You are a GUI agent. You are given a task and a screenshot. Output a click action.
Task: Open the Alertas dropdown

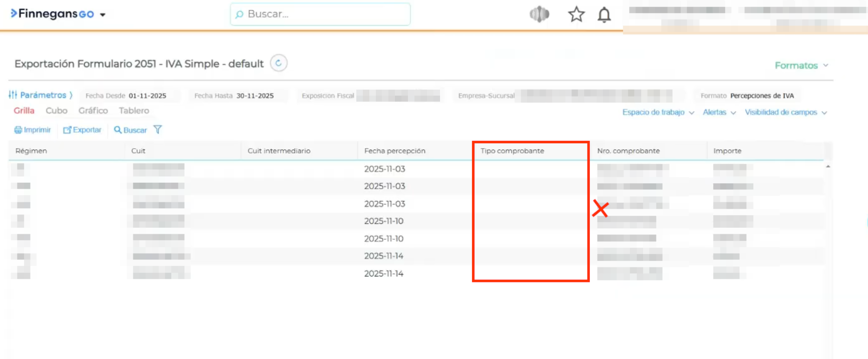(719, 112)
